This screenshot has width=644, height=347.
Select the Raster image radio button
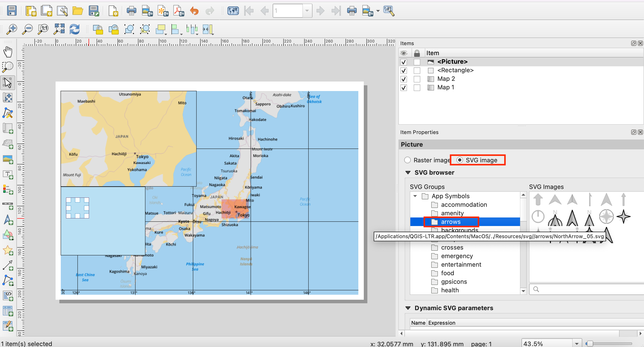(407, 160)
